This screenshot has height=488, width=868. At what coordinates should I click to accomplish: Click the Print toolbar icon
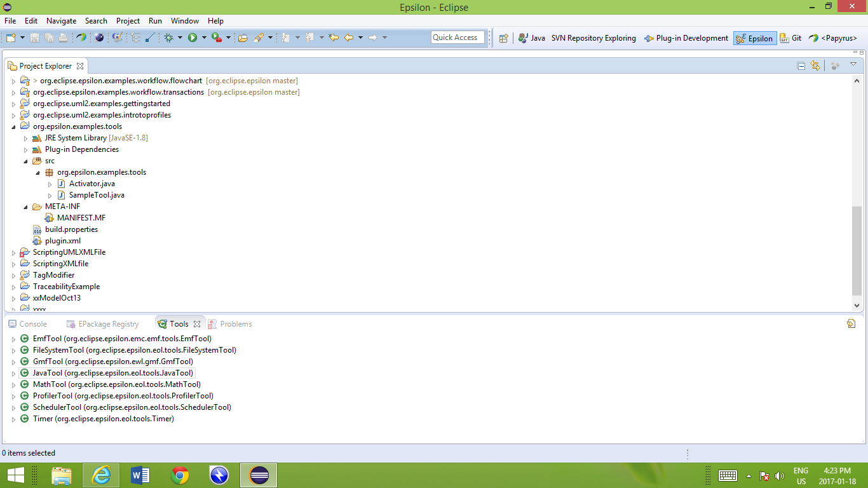click(63, 38)
